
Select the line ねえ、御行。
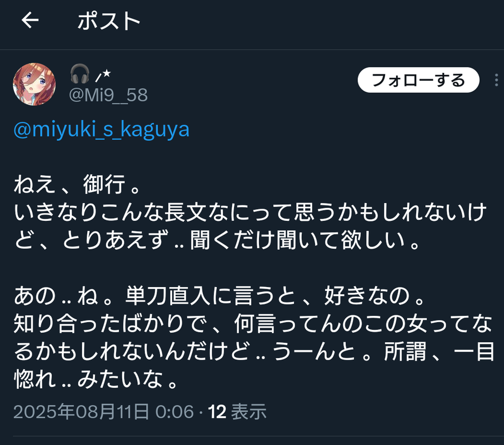(77, 185)
